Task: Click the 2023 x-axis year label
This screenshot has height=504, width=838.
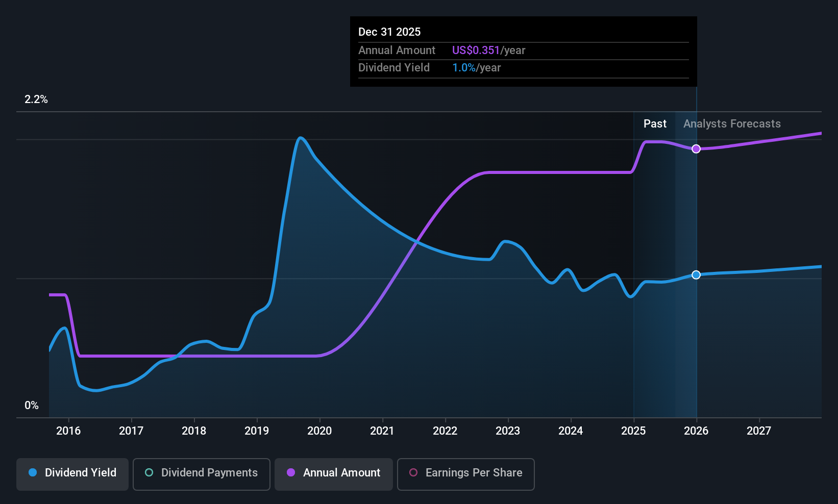Action: tap(508, 431)
